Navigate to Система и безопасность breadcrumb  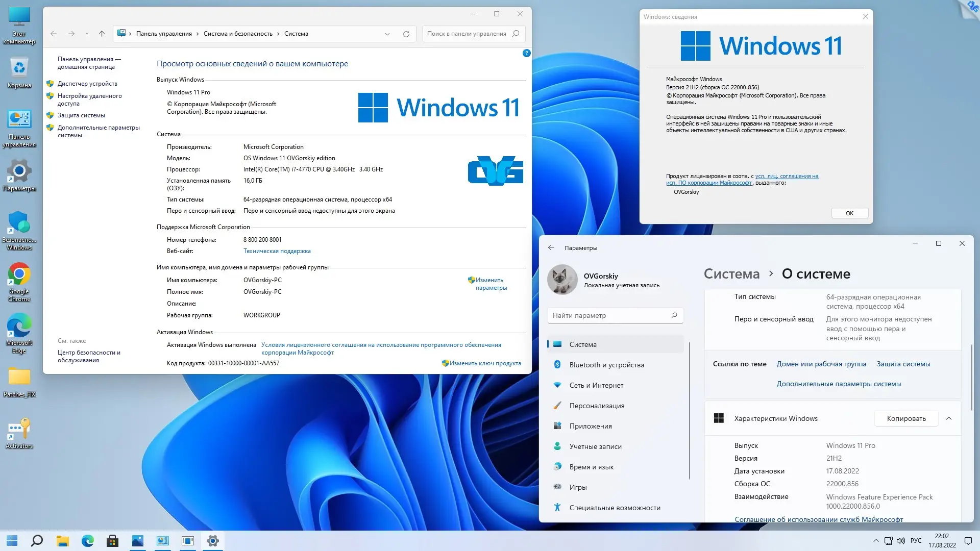(x=237, y=33)
